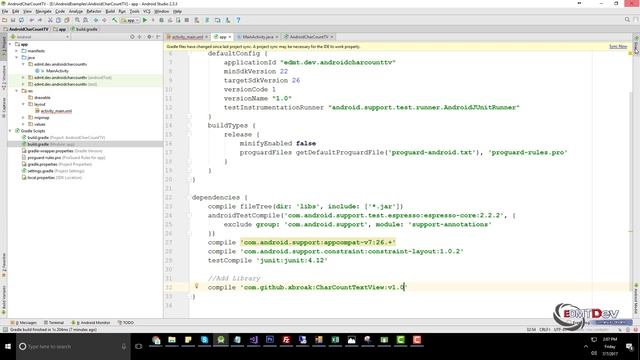Click the taskbar clock
This screenshot has height=360, width=640.
coord(610,347)
